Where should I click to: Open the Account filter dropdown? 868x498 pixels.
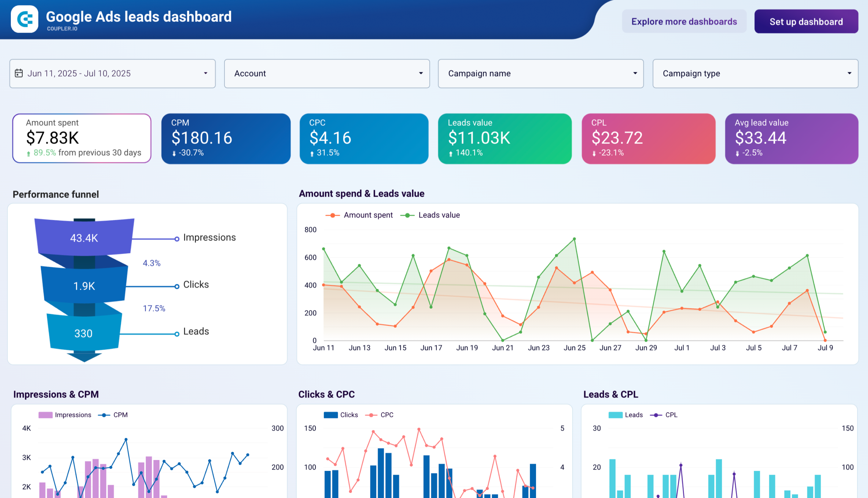pyautogui.click(x=327, y=73)
